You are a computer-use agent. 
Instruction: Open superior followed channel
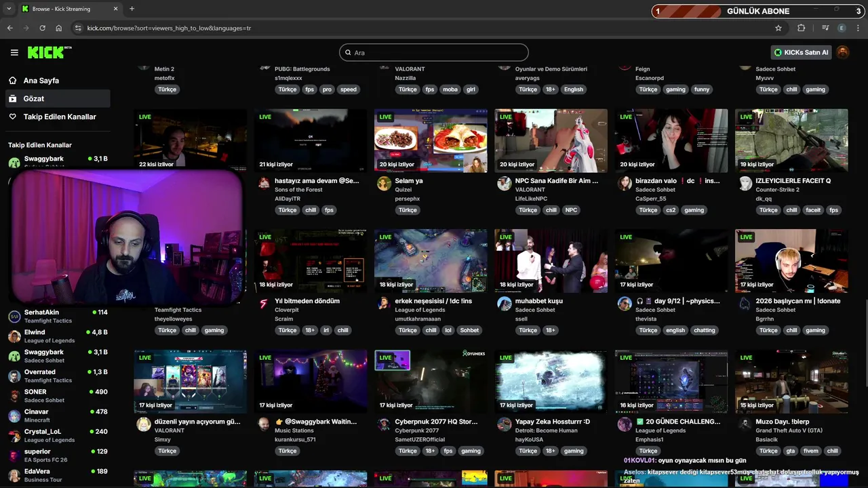pyautogui.click(x=58, y=455)
